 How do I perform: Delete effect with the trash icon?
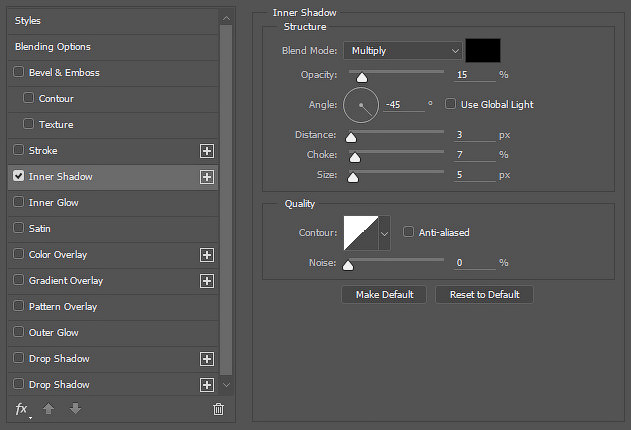[219, 409]
